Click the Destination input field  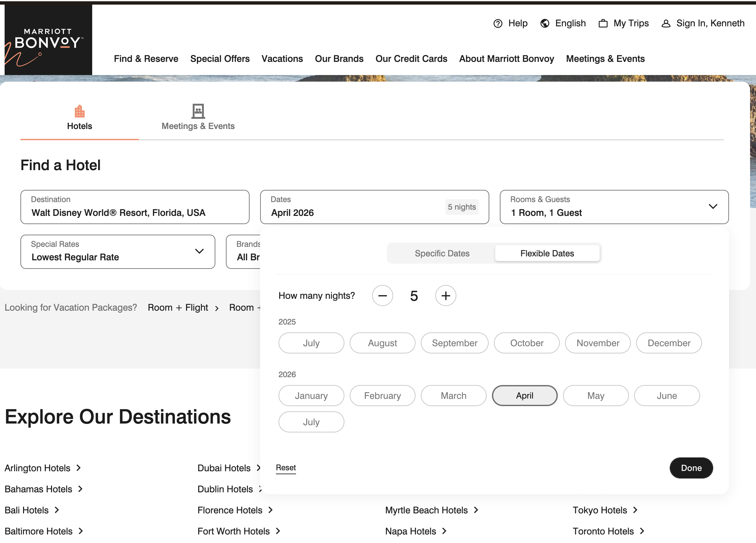pos(135,212)
